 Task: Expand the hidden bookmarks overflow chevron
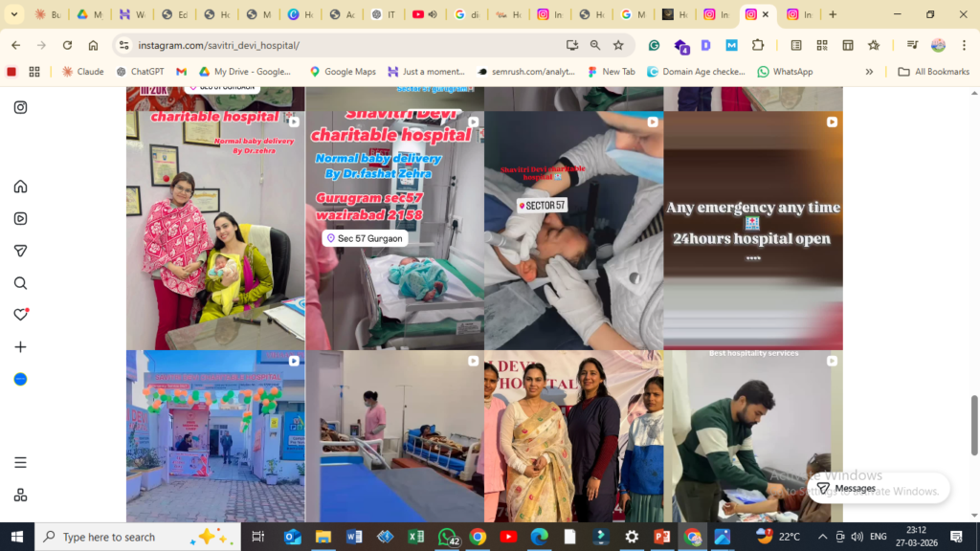869,72
